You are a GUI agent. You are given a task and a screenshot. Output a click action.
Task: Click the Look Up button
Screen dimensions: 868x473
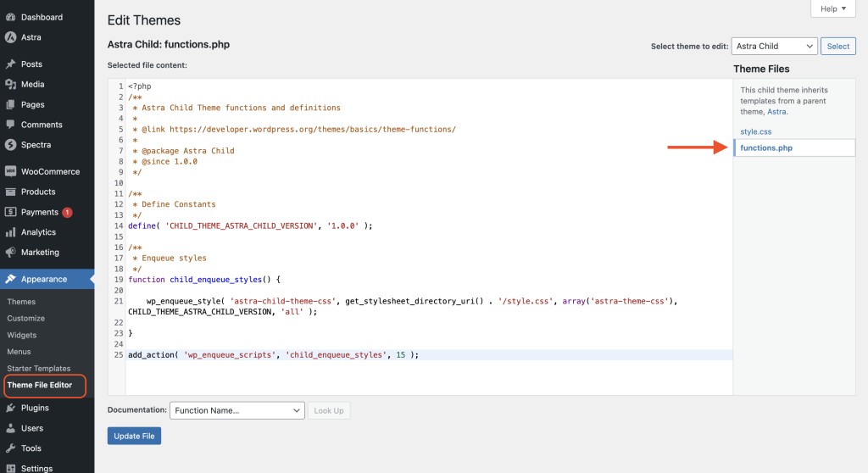coord(329,410)
